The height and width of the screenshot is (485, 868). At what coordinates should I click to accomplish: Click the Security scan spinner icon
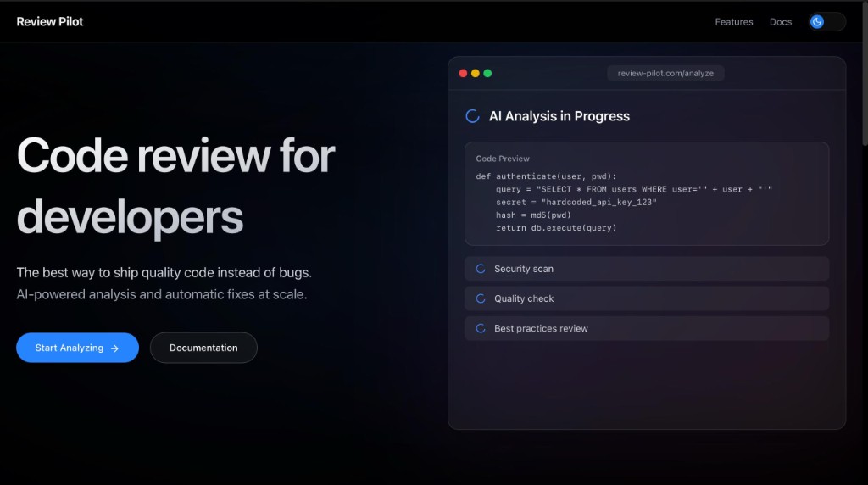(481, 269)
